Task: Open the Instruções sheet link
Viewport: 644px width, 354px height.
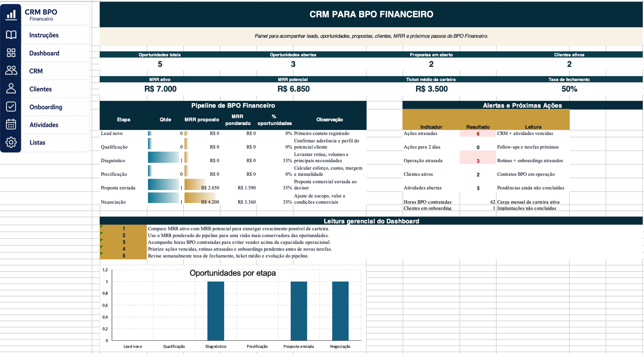Action: click(x=44, y=35)
